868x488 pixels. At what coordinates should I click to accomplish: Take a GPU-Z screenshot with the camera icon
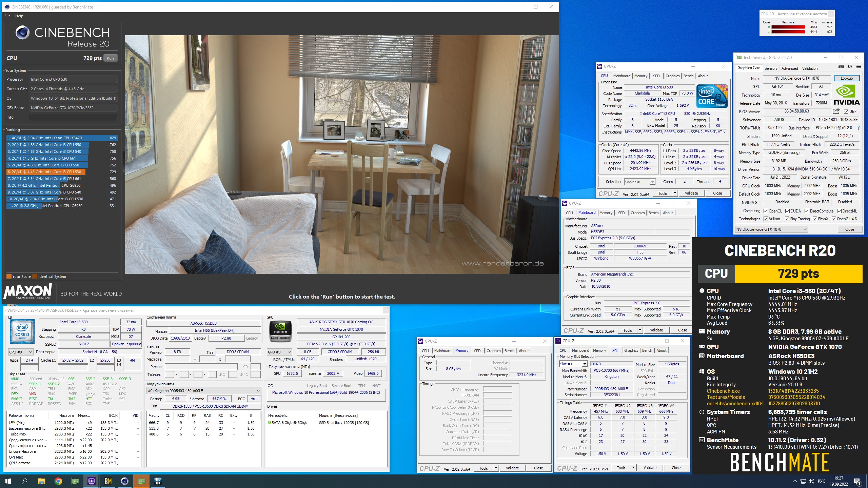pyautogui.click(x=841, y=67)
